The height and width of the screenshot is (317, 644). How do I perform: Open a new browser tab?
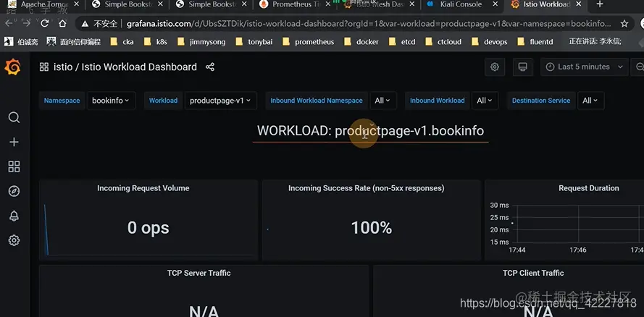[600, 4]
